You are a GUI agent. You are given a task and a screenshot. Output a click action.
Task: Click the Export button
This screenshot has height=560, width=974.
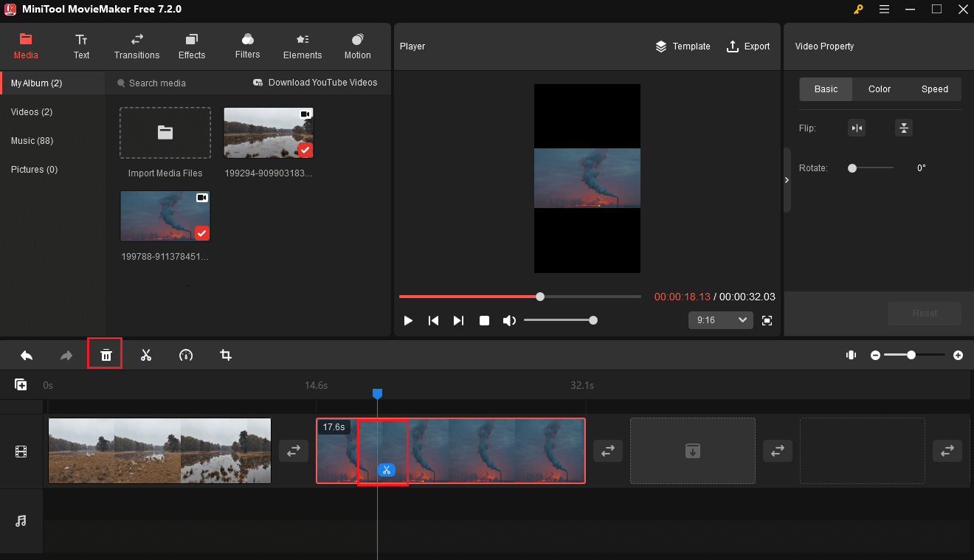point(748,46)
